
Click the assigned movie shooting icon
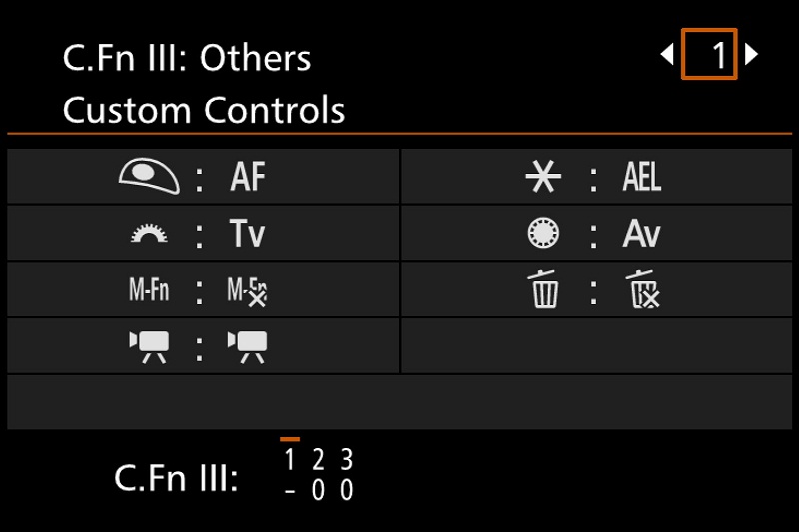tap(248, 345)
